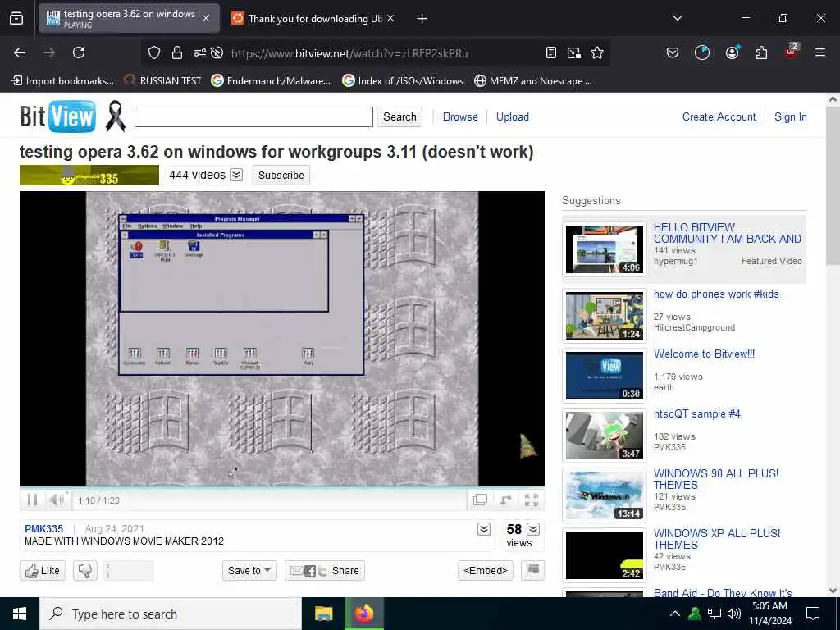Open WINDOWS 98 ALL PLUS! THEMES thumbnail
Screen dimensions: 840x630
605,495
